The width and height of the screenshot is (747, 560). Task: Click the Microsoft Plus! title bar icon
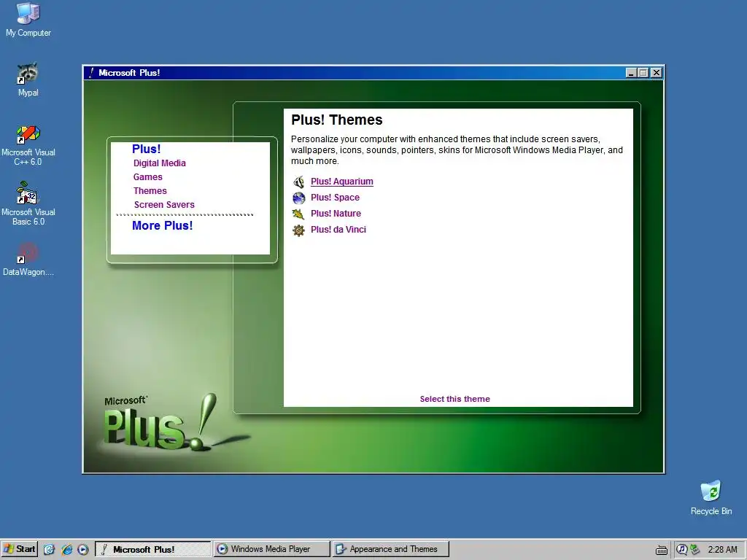pyautogui.click(x=91, y=73)
